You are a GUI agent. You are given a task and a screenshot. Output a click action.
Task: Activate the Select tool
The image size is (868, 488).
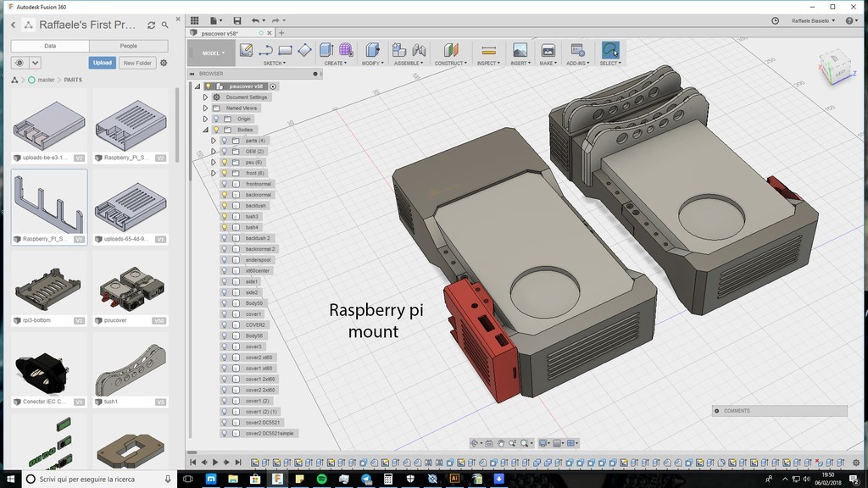coord(610,50)
